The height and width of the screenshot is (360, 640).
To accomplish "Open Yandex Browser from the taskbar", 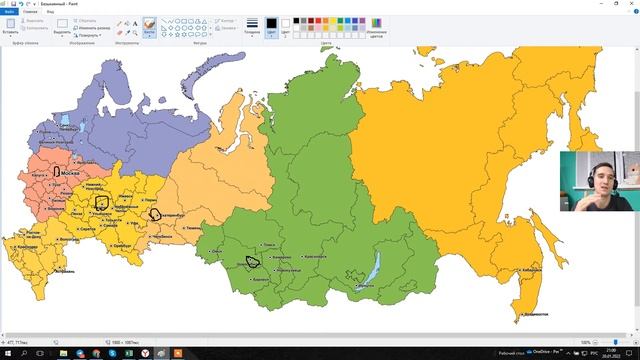I will pos(145,353).
